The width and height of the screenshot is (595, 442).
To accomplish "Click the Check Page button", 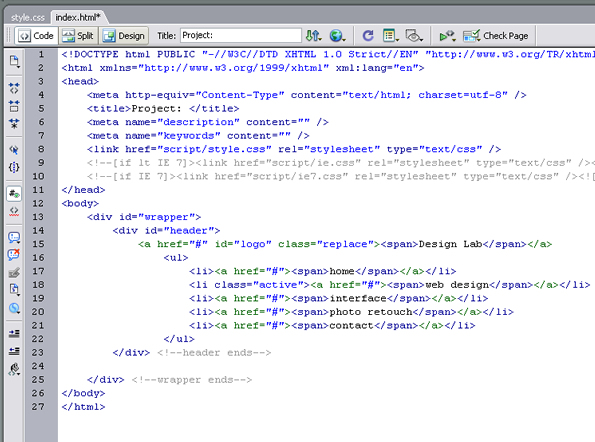I will coord(496,36).
